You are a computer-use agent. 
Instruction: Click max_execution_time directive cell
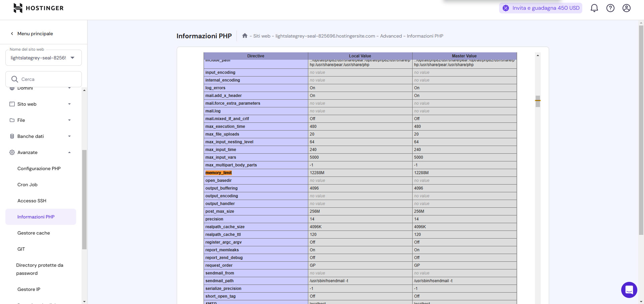pyautogui.click(x=256, y=126)
